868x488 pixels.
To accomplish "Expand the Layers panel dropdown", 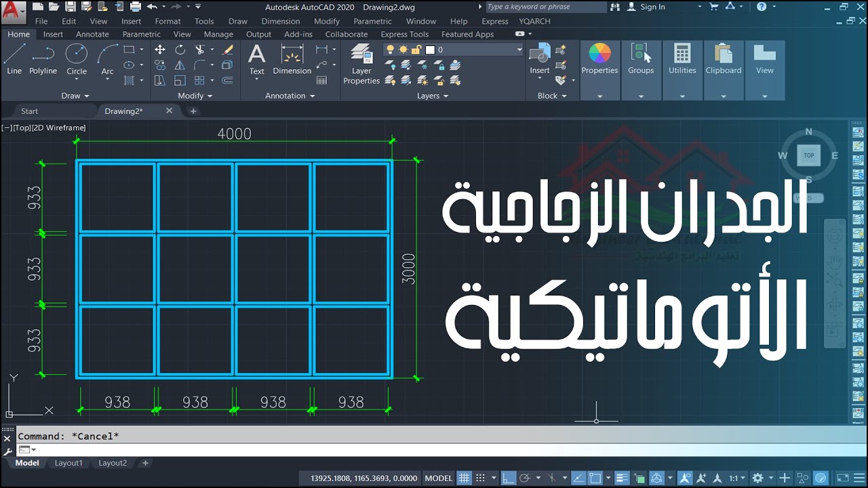I will pos(433,96).
